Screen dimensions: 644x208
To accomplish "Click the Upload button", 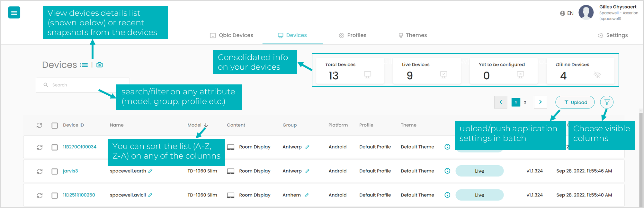I will (575, 102).
